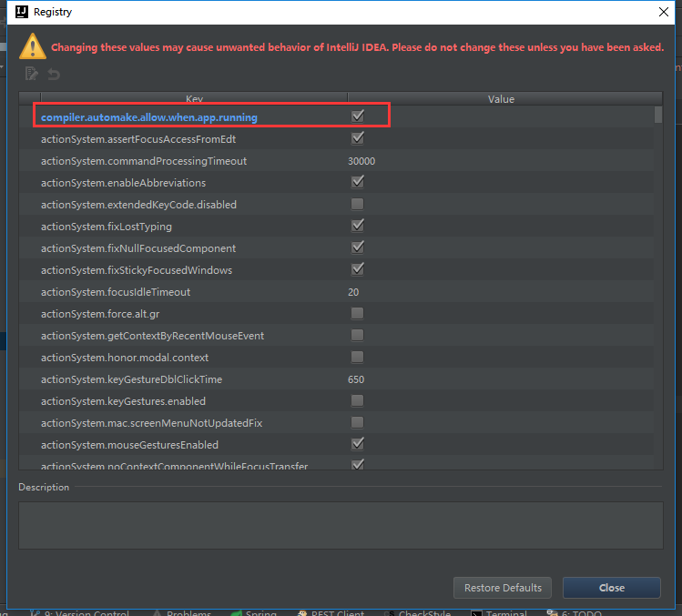Image resolution: width=682 pixels, height=616 pixels.
Task: Disable actionSystem.fixStickyFocusedWindows
Action: (358, 269)
